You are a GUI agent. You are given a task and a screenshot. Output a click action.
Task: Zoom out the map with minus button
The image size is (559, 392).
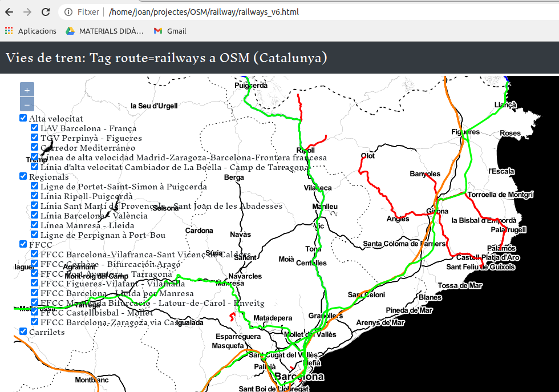[x=27, y=104]
